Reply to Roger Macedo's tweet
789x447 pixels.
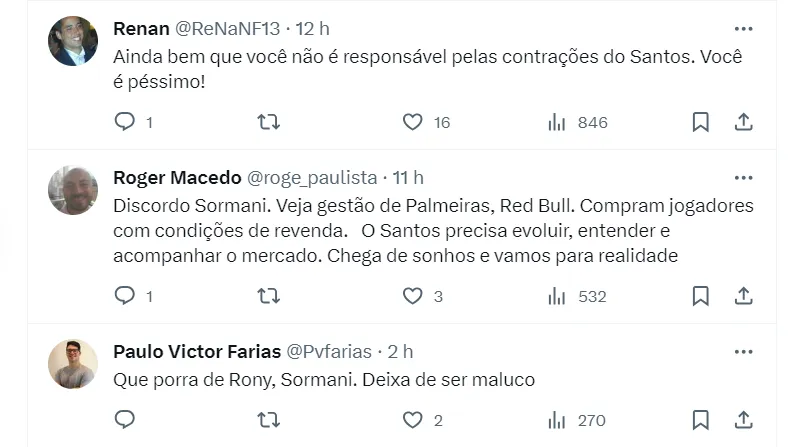coord(125,296)
